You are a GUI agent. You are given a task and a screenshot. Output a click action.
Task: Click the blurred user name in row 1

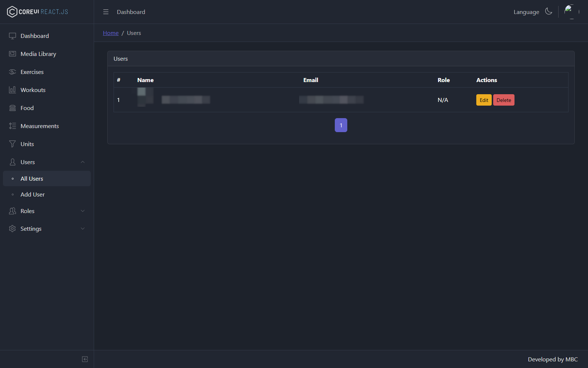(186, 100)
